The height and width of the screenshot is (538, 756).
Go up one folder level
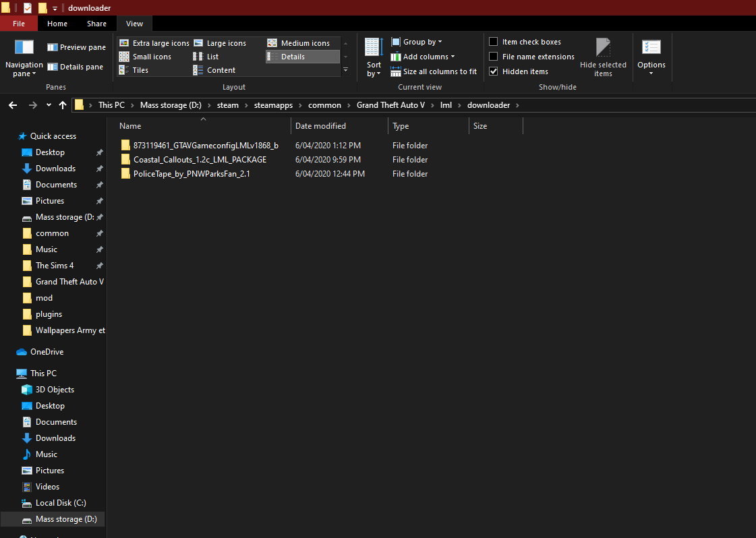[x=63, y=105]
